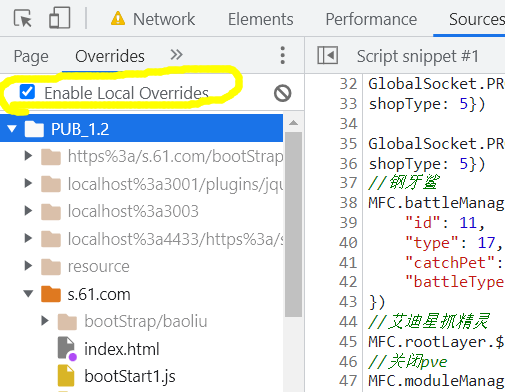Open bootStart1.js via its yellow file icon
505x392 pixels.
[66, 375]
